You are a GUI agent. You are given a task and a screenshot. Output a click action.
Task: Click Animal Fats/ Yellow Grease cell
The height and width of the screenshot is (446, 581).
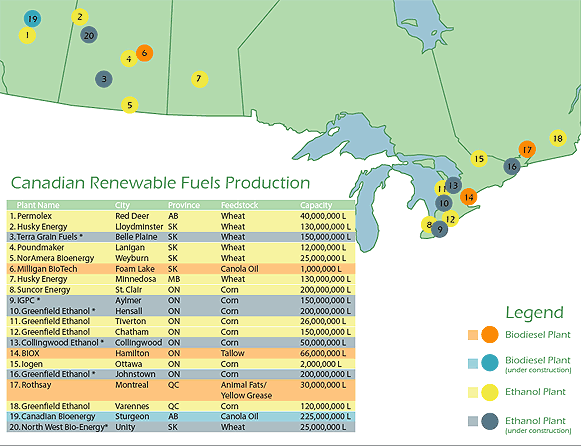(246, 390)
